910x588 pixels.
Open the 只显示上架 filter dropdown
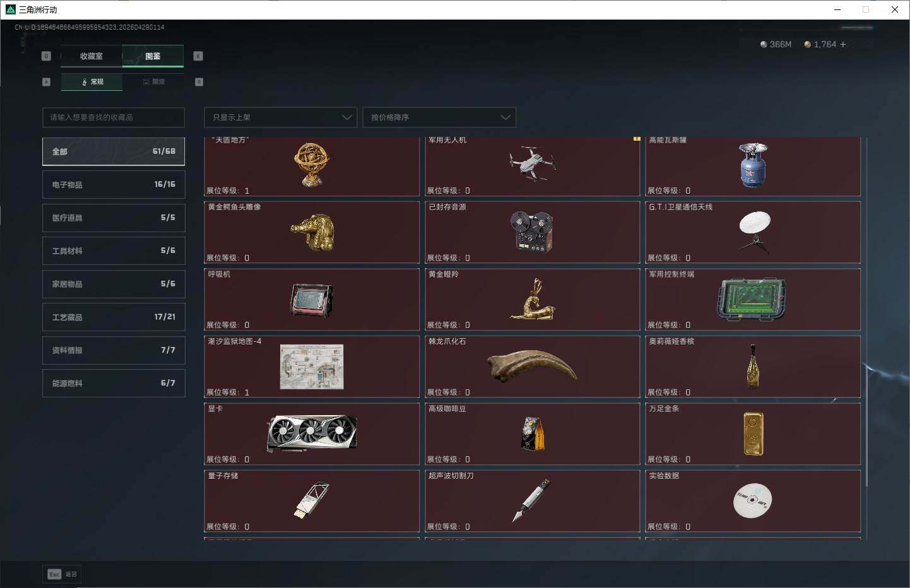[281, 117]
